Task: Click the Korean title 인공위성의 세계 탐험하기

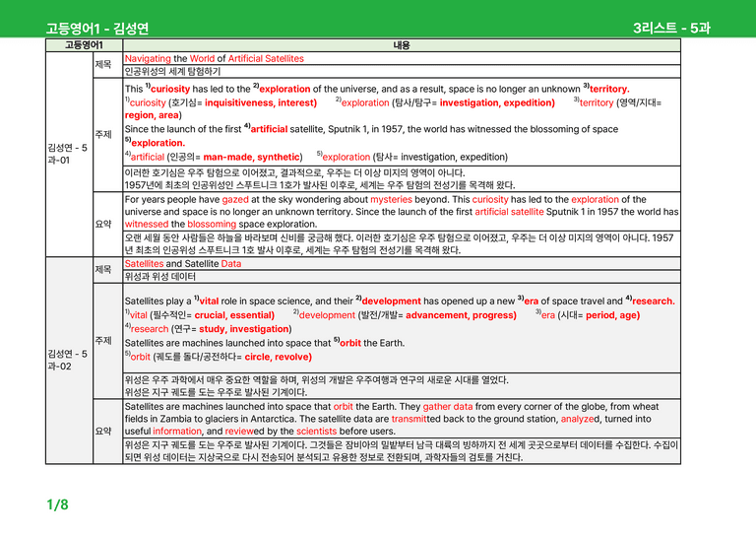Action: [172, 71]
